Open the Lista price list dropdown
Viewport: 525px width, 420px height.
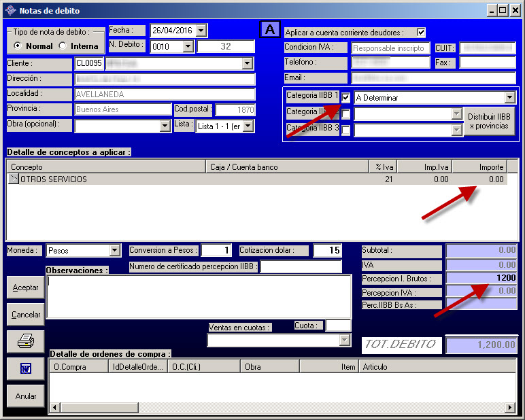pos(248,126)
